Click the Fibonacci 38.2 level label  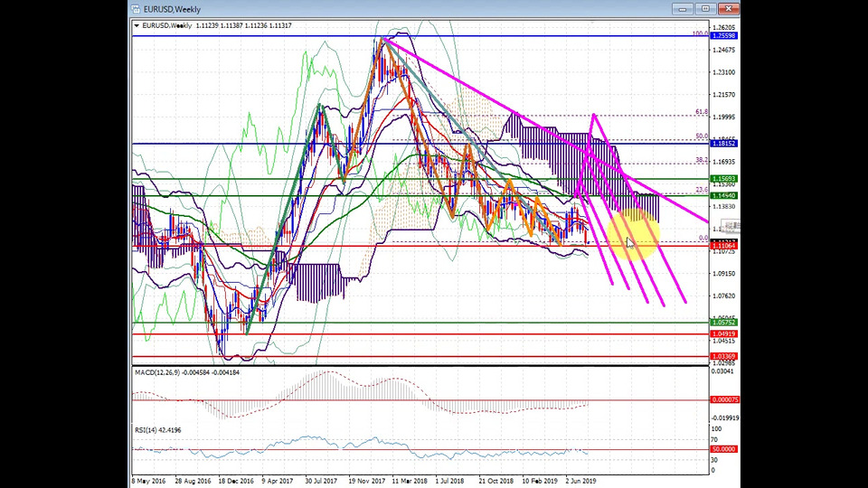coord(702,161)
